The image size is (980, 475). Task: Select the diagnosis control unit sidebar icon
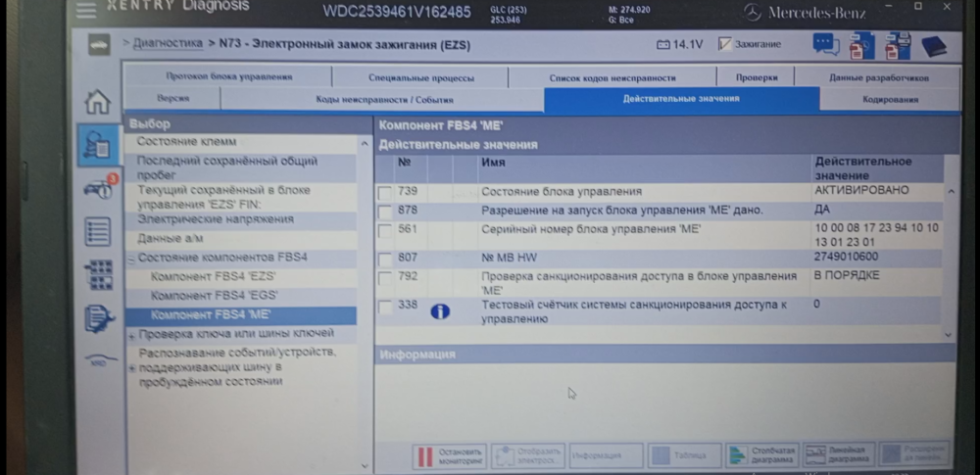coord(98,145)
